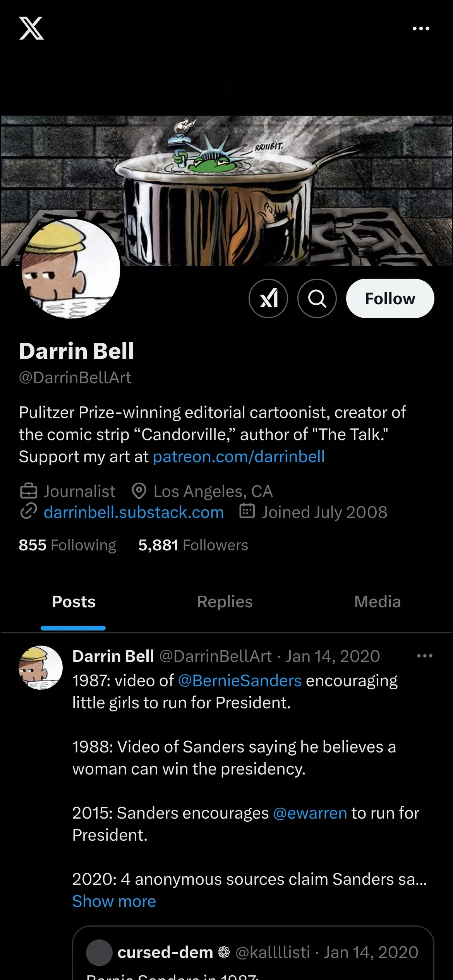View the 855 Following list
The width and height of the screenshot is (453, 980).
(67, 545)
